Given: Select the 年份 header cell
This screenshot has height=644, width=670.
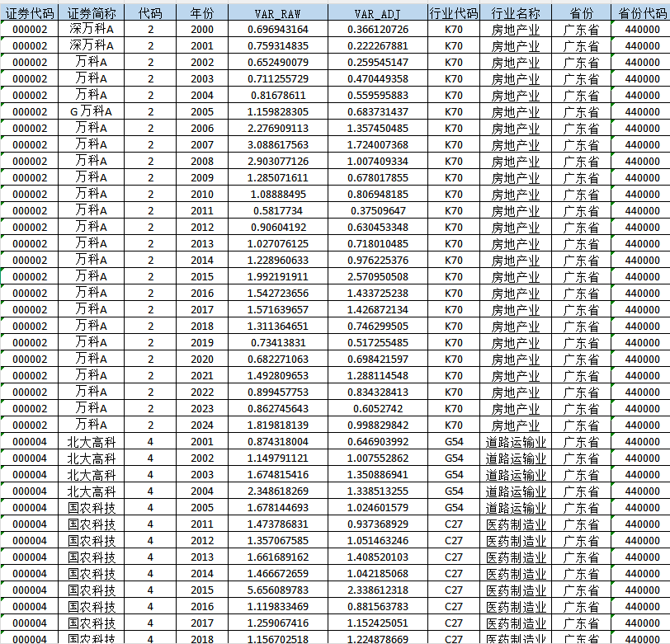Looking at the screenshot, I should pyautogui.click(x=201, y=13).
